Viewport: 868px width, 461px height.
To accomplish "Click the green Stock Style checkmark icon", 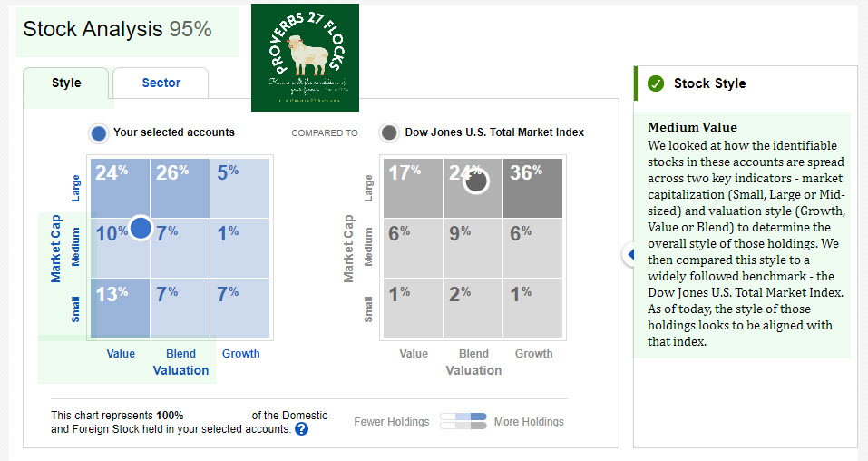I will [x=656, y=84].
